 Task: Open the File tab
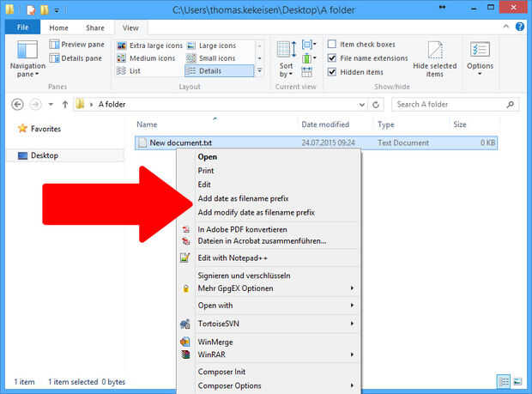point(22,27)
